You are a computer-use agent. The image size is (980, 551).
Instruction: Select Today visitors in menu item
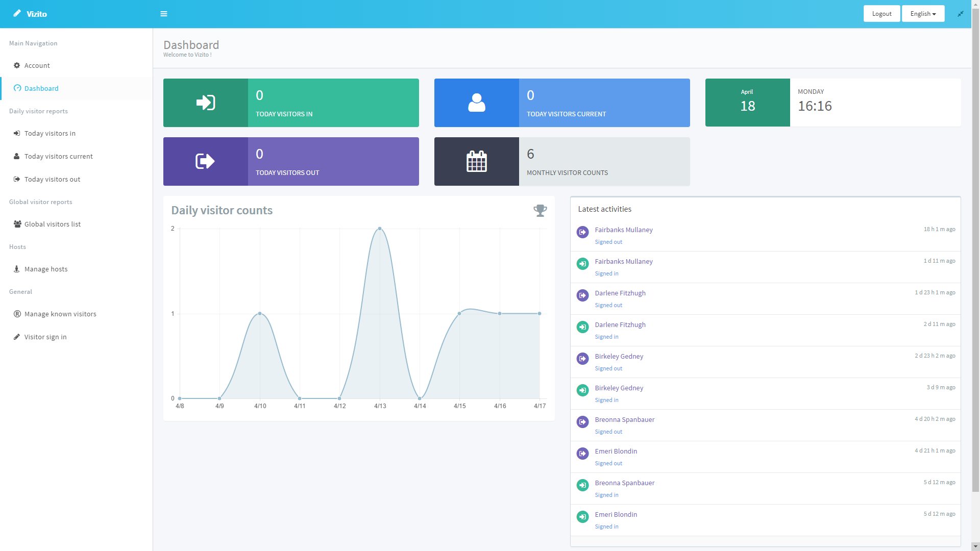coord(50,133)
